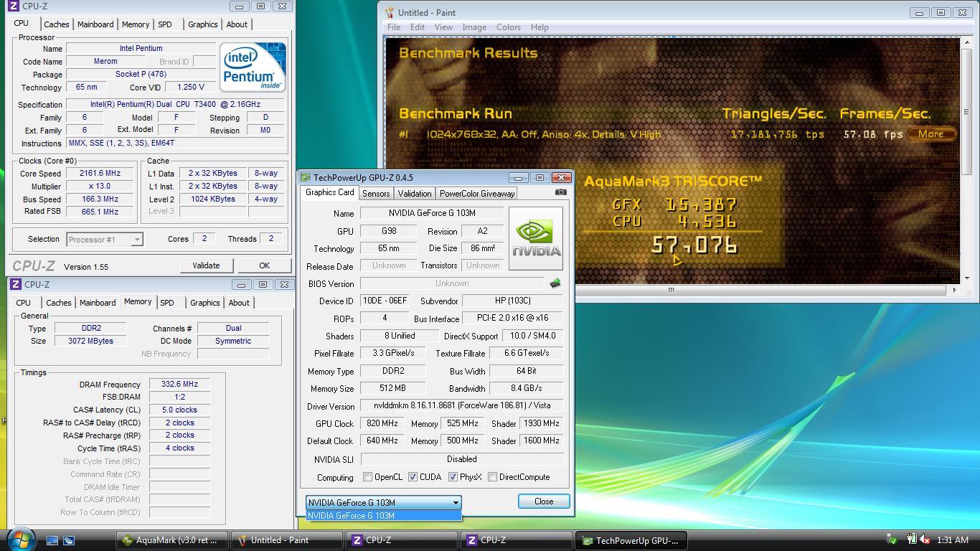Viewport: 980px width, 551px height.
Task: Open About tab in top CPU-Z window
Action: 237,24
